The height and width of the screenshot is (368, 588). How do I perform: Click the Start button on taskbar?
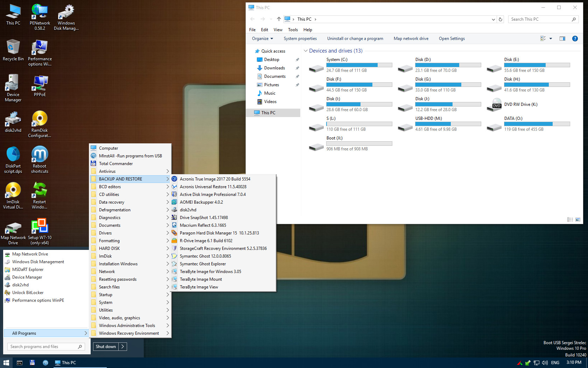tap(6, 363)
